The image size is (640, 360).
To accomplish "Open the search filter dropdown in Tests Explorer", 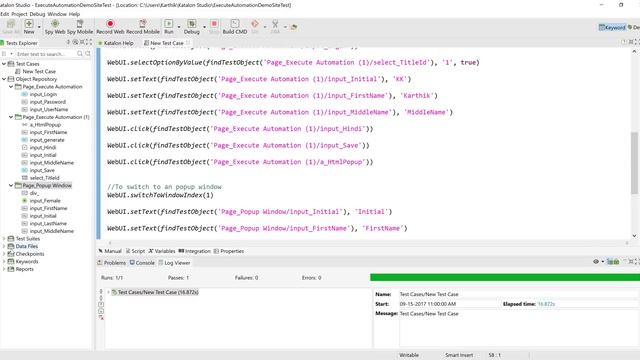I will click(11, 54).
